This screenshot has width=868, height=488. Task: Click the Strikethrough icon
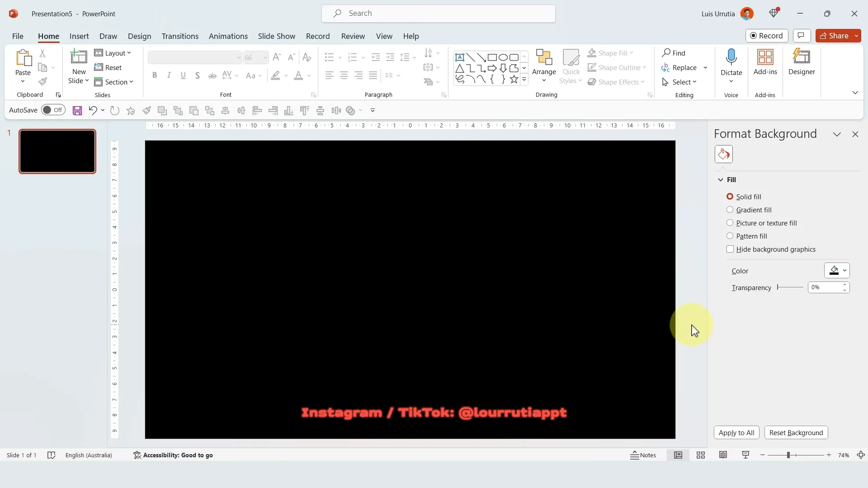pos(212,75)
